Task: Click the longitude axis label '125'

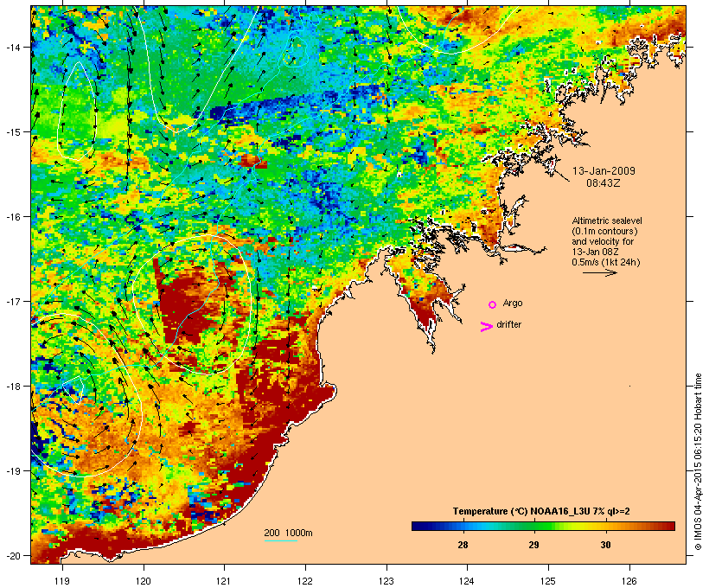Action: point(548,581)
